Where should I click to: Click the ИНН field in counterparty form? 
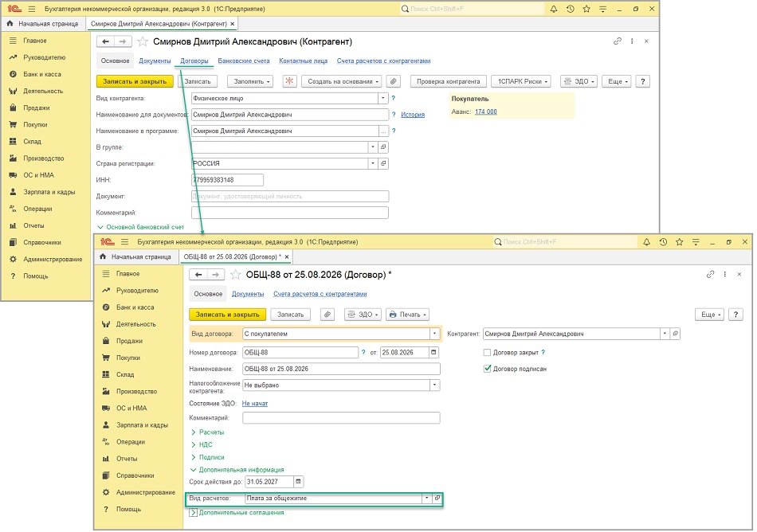(x=227, y=180)
